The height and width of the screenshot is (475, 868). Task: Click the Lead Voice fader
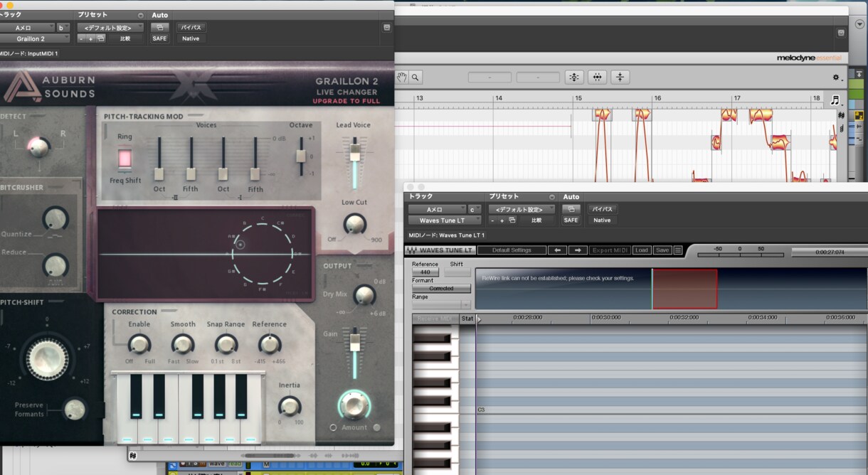point(354,151)
